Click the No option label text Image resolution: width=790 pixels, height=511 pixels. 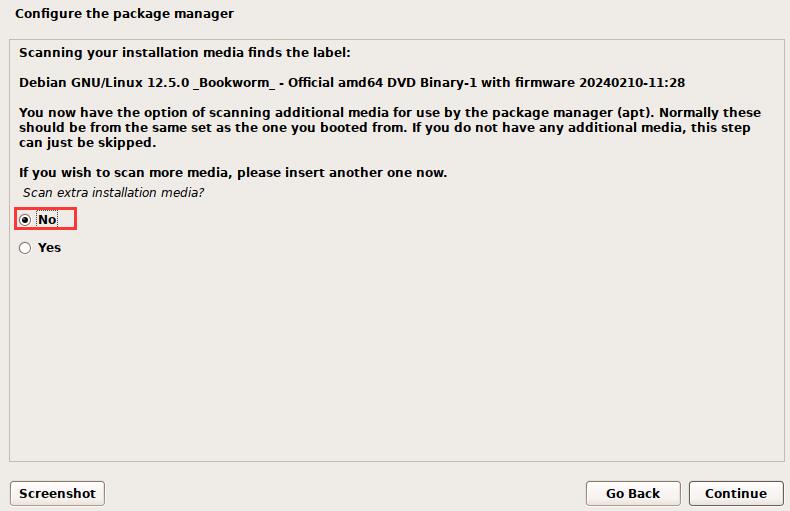pyautogui.click(x=47, y=220)
